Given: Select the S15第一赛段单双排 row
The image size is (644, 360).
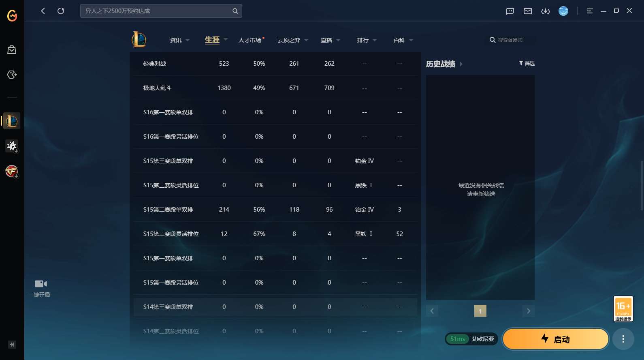Looking at the screenshot, I should coord(275,258).
